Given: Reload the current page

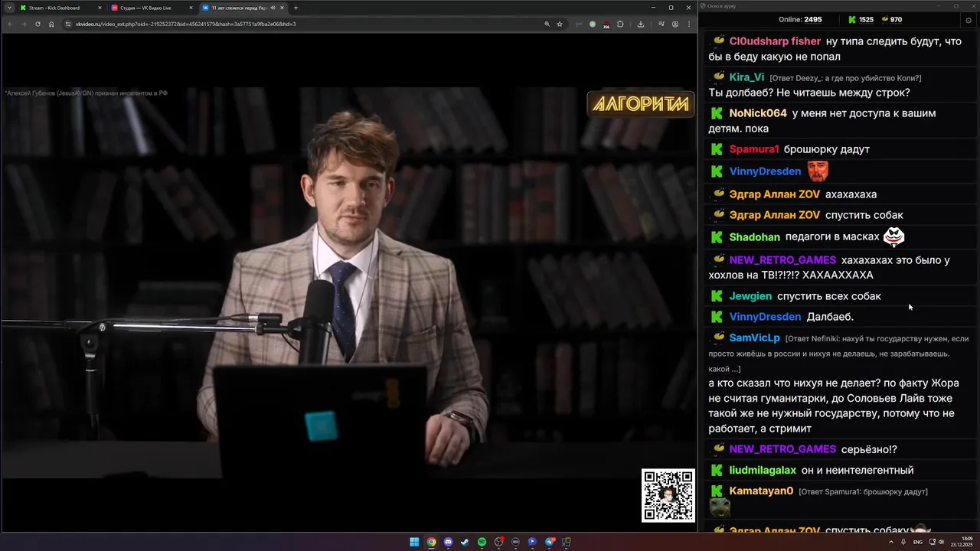Looking at the screenshot, I should click(x=38, y=24).
